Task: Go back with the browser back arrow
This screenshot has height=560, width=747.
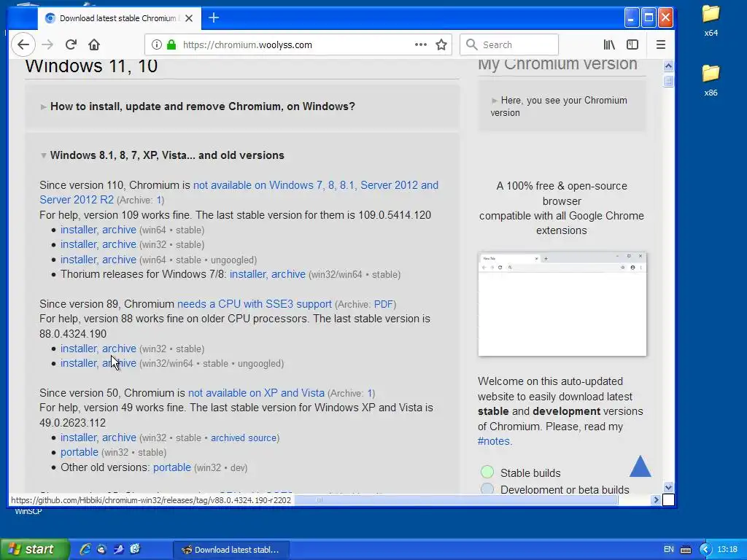Action: tap(23, 44)
